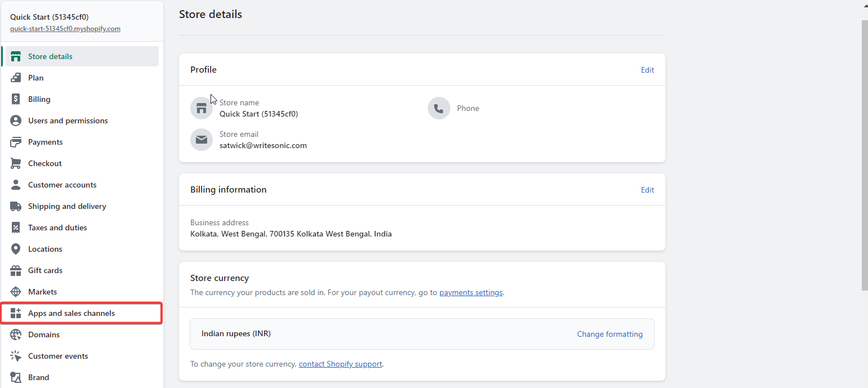
Task: Open the "payments settings" link
Action: tap(471, 292)
